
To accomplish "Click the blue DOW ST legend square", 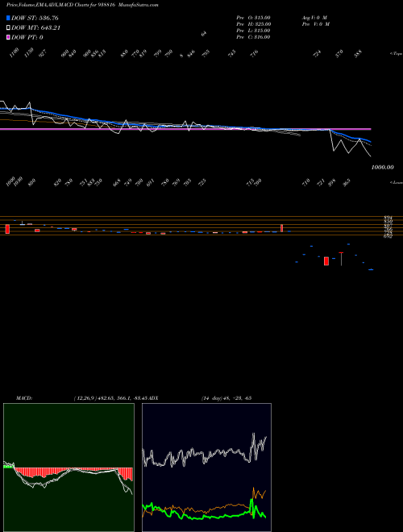I will pyautogui.click(x=8, y=18).
